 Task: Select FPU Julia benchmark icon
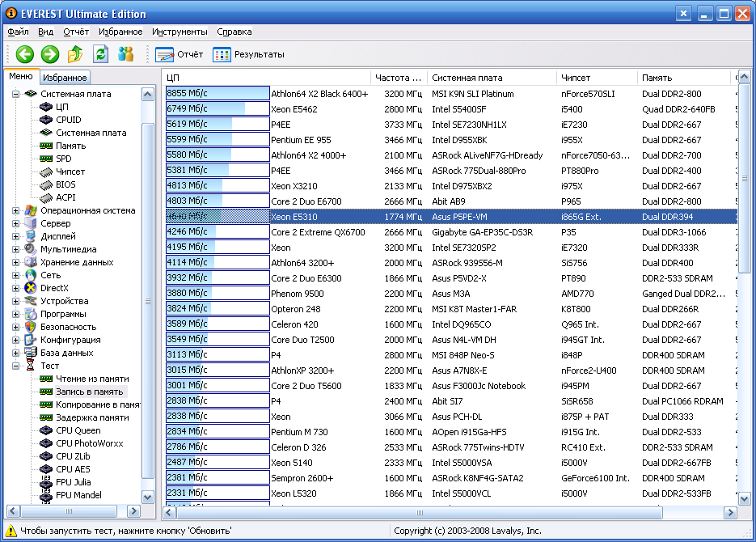(x=46, y=481)
